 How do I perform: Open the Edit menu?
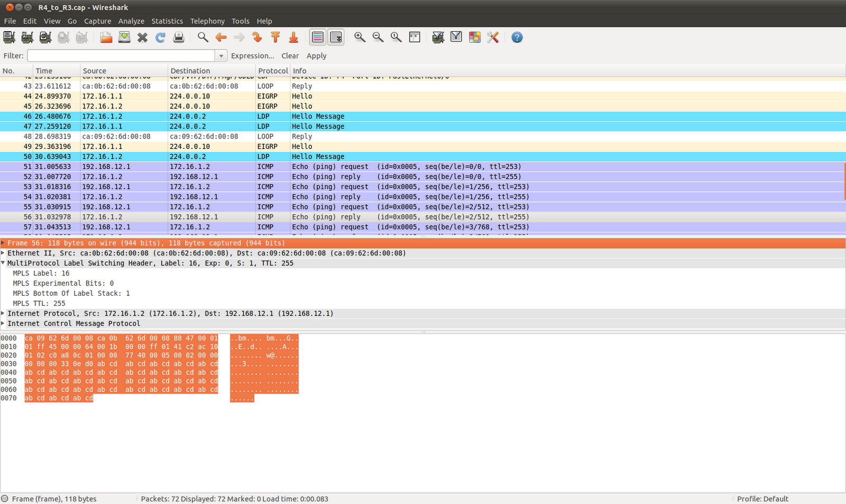pyautogui.click(x=30, y=21)
